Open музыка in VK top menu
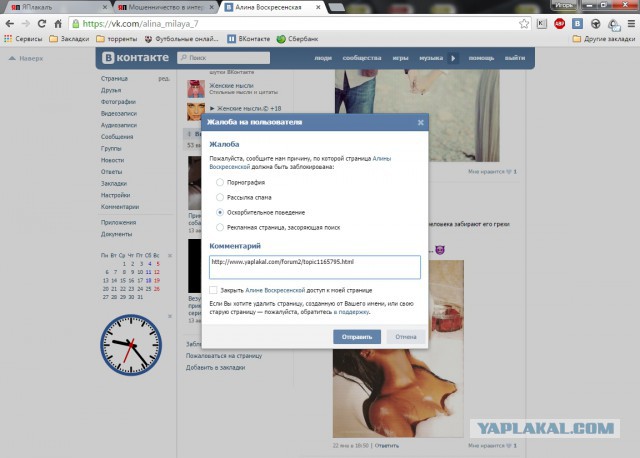Image resolution: width=640 pixels, height=458 pixels. pos(431,58)
